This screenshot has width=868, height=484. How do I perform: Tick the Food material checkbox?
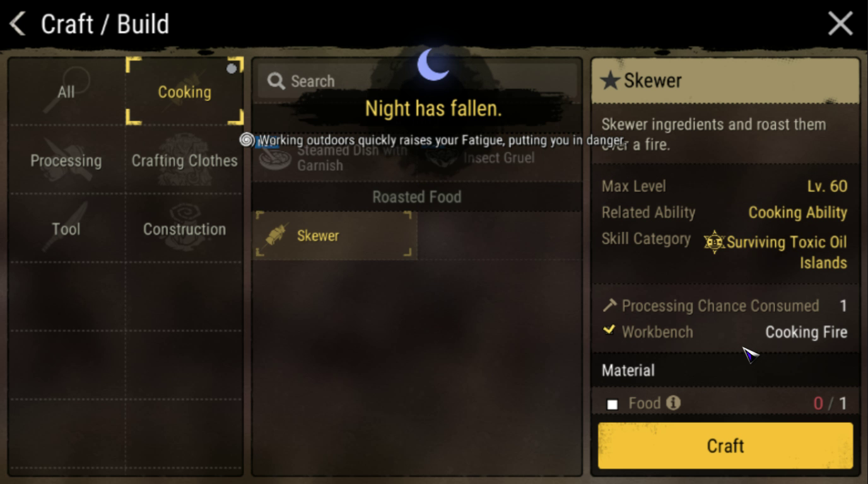[612, 404]
